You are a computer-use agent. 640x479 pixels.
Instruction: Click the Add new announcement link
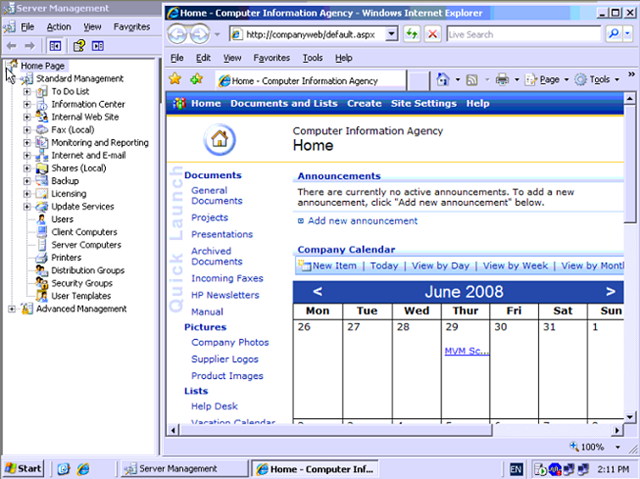362,221
